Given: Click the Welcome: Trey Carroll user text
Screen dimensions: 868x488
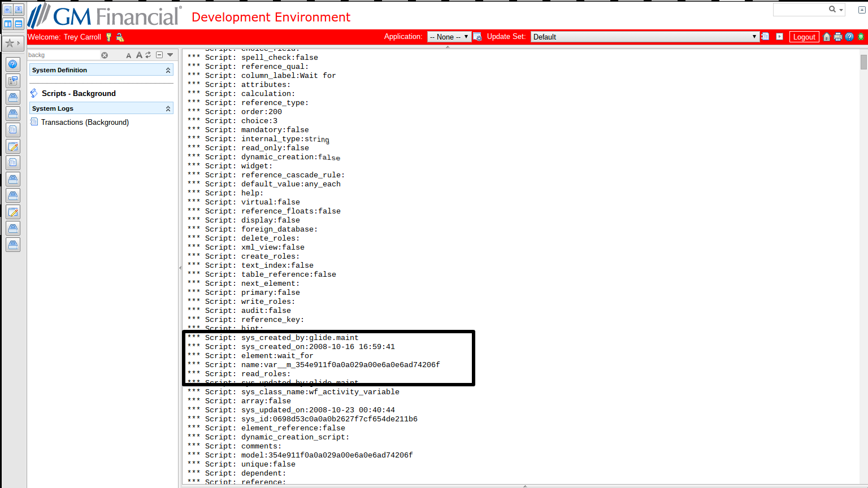Looking at the screenshot, I should click(x=64, y=37).
